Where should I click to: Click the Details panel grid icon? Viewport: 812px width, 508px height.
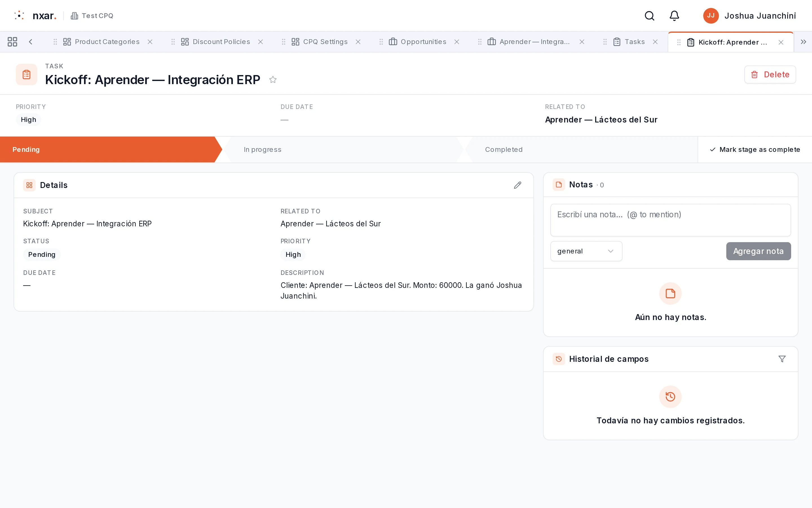tap(29, 185)
